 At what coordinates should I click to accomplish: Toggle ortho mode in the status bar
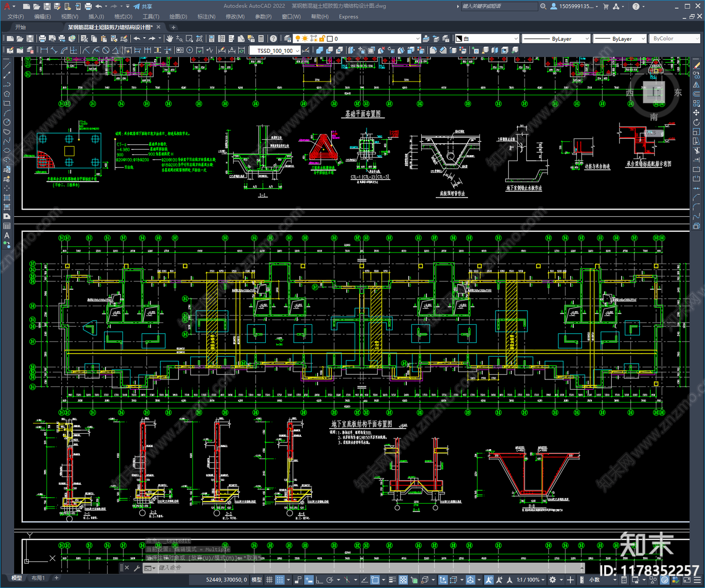click(319, 580)
